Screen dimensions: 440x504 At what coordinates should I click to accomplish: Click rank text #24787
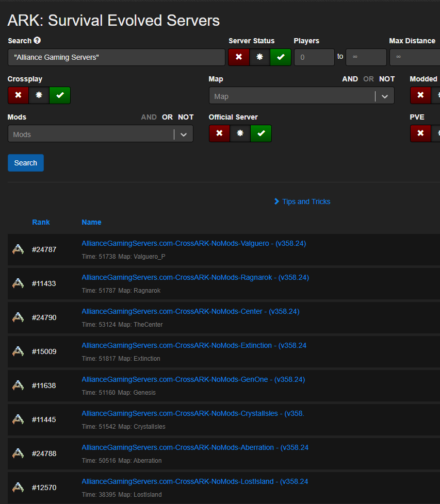(44, 249)
